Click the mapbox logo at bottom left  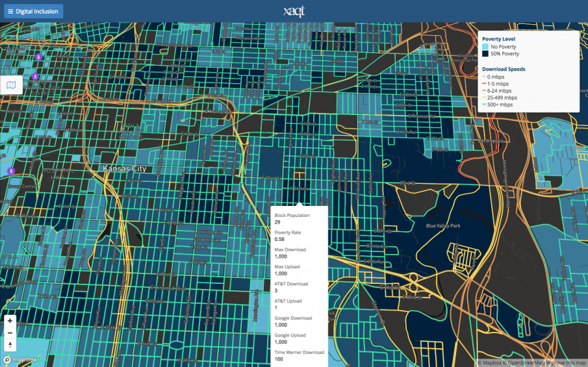click(x=20, y=359)
